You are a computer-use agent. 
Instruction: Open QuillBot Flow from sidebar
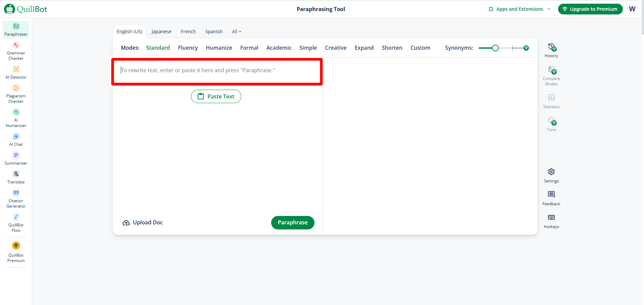pos(16,223)
